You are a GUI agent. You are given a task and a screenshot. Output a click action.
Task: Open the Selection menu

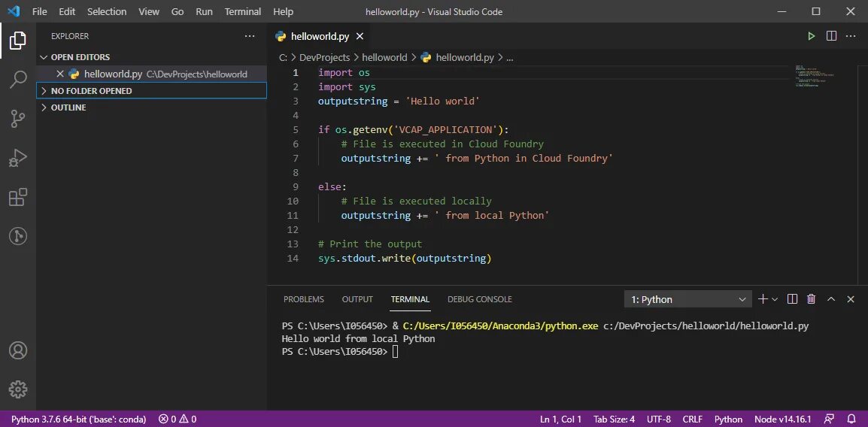click(x=107, y=11)
